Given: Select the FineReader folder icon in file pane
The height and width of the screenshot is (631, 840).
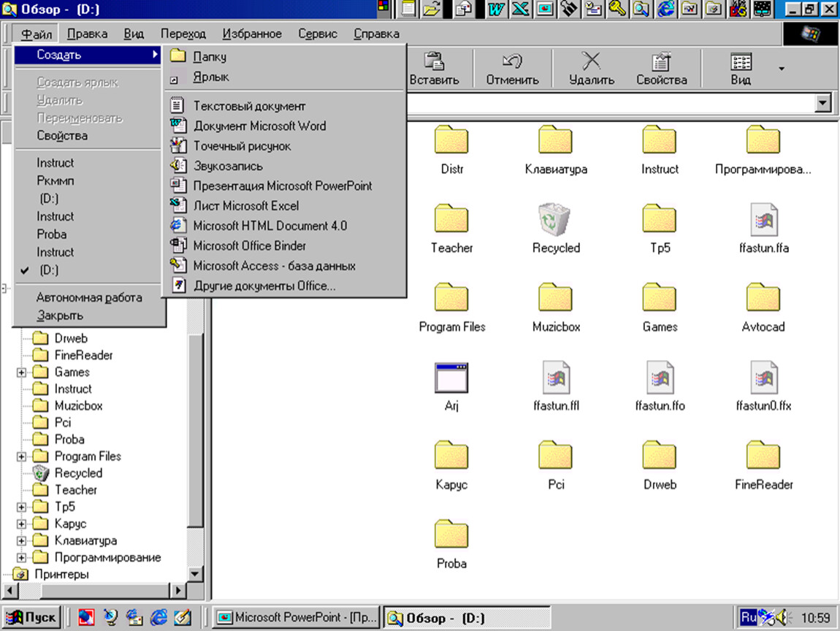Looking at the screenshot, I should point(763,455).
